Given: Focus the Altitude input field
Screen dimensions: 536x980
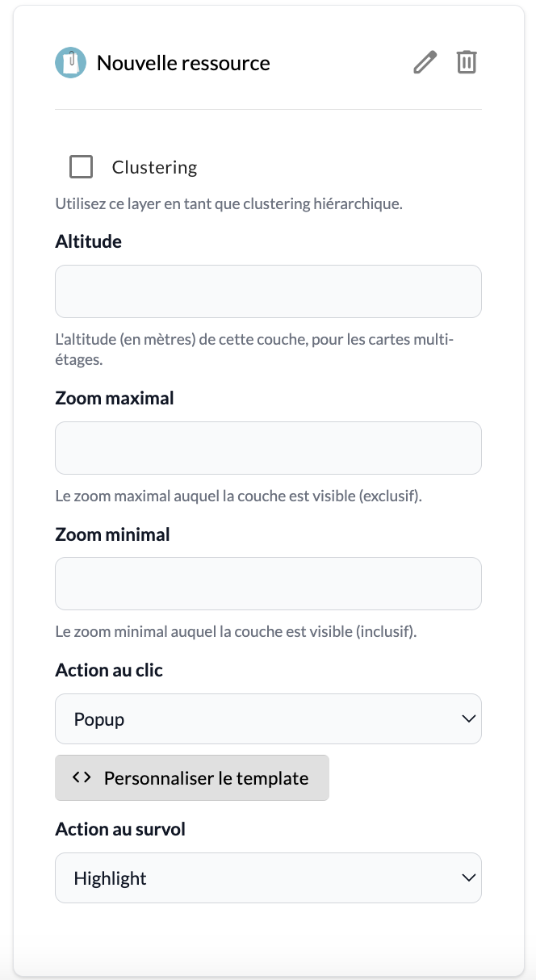Looking at the screenshot, I should pos(268,291).
